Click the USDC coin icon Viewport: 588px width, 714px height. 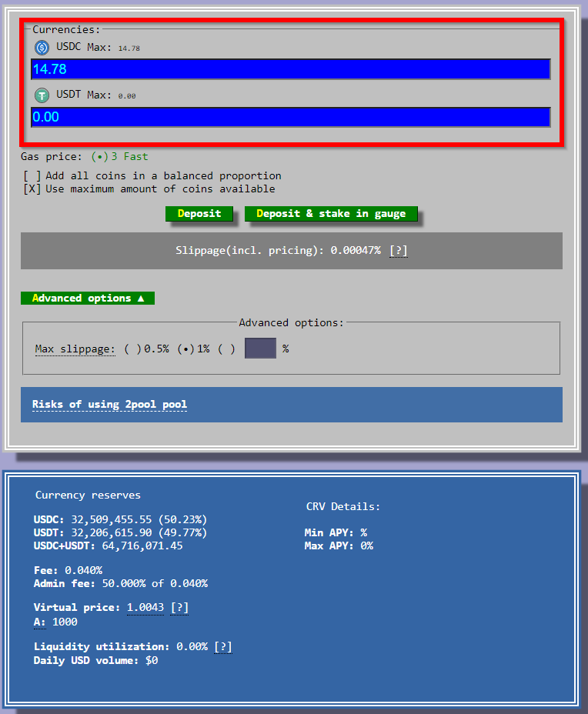(x=42, y=48)
